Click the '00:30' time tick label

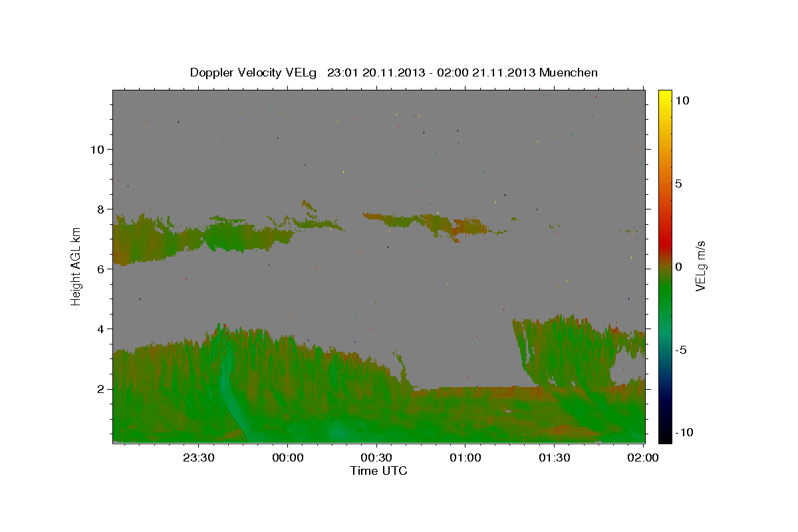tap(377, 458)
